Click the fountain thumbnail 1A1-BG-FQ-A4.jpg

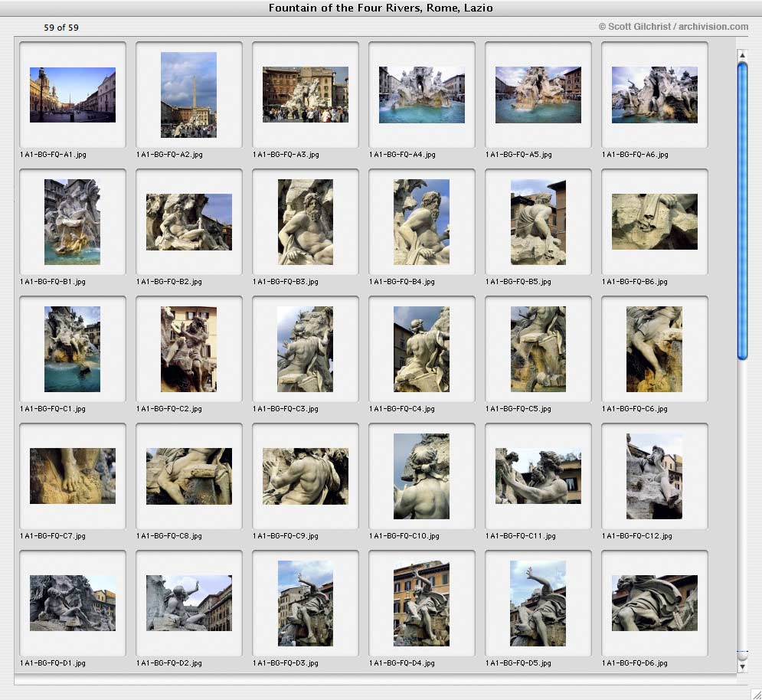tap(421, 95)
